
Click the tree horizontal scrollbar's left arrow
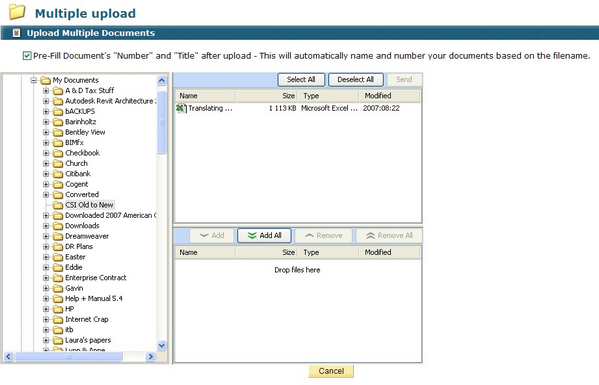click(8, 356)
